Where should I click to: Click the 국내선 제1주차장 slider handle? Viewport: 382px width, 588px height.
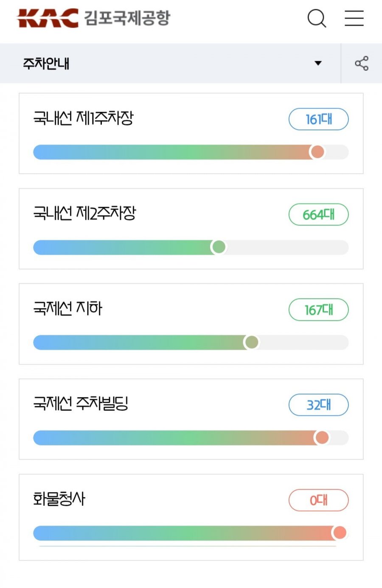[317, 152]
